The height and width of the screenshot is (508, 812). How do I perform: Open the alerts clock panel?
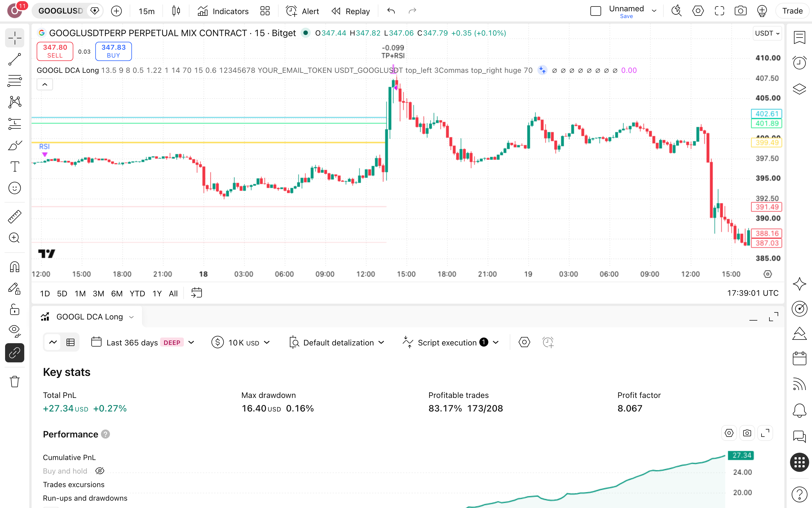tap(800, 63)
